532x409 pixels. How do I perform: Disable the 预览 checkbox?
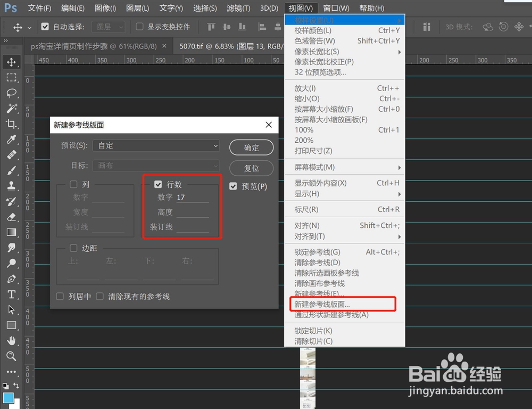point(233,186)
